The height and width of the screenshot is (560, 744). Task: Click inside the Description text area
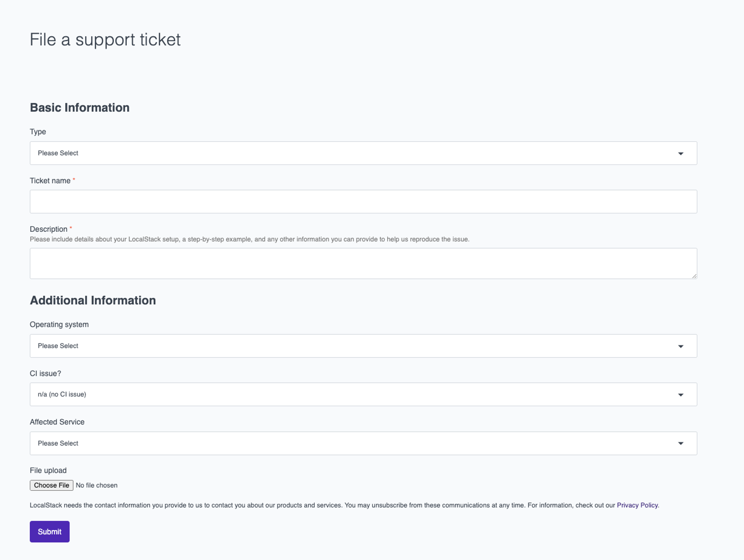point(363,263)
